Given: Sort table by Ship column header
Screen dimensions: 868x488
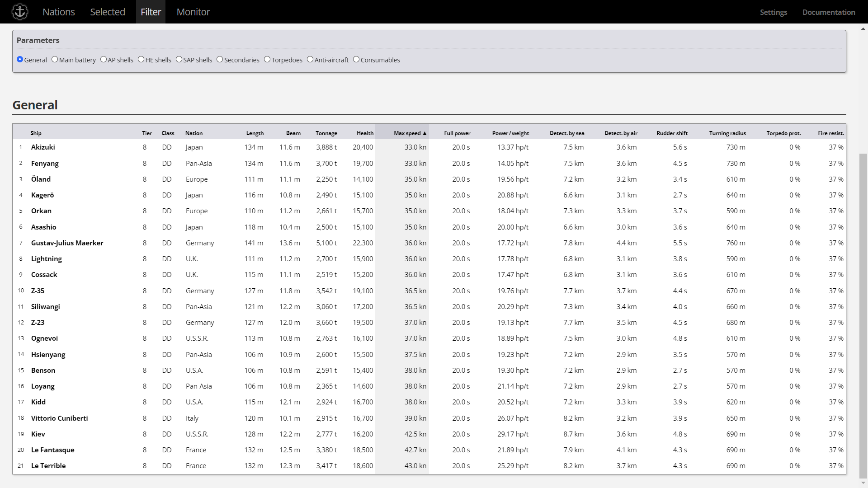Looking at the screenshot, I should point(36,133).
